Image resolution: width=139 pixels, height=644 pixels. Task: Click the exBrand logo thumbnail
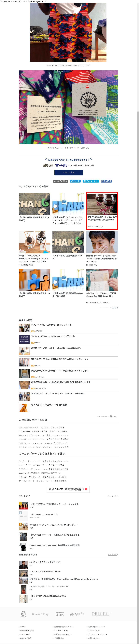(24, 339)
